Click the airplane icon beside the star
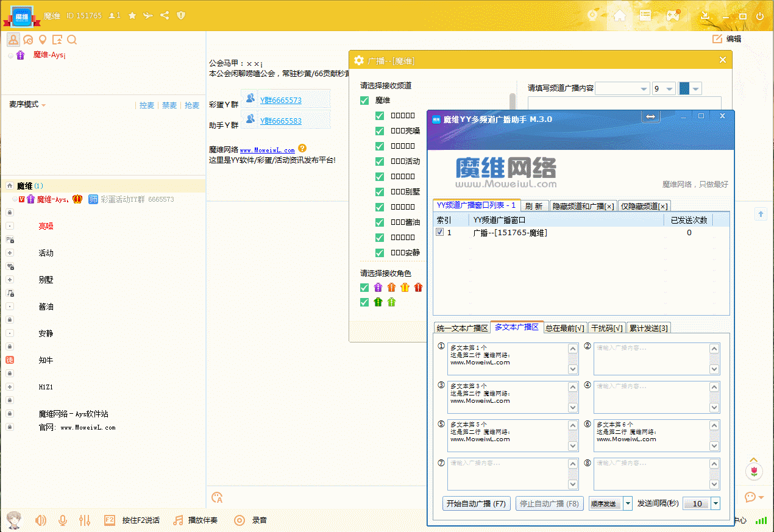This screenshot has height=532, width=774. (x=148, y=16)
